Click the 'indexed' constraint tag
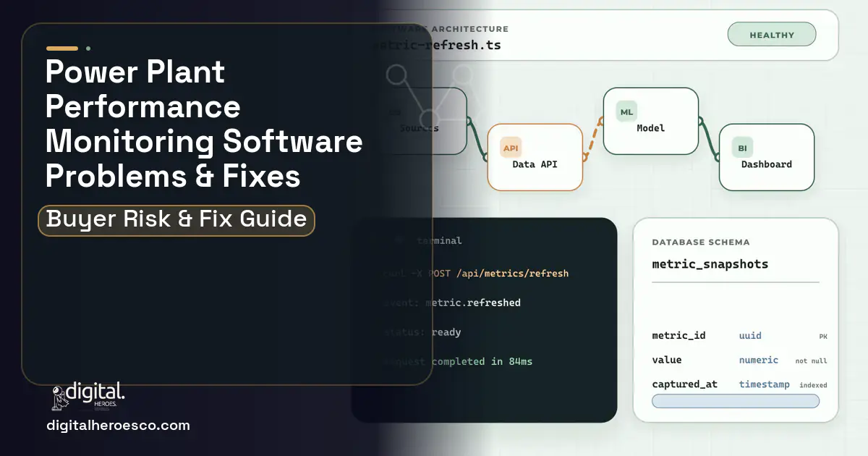This screenshot has height=456, width=868. point(813,385)
